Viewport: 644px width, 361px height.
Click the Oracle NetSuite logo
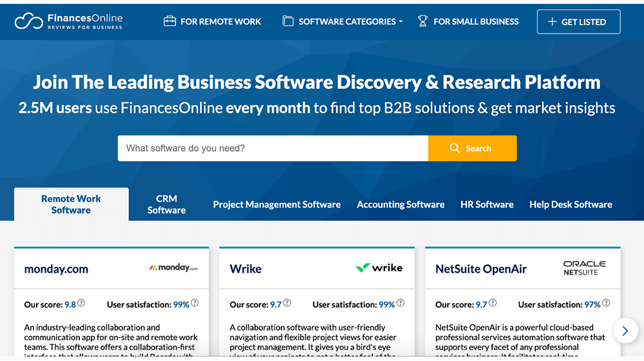[x=584, y=268]
